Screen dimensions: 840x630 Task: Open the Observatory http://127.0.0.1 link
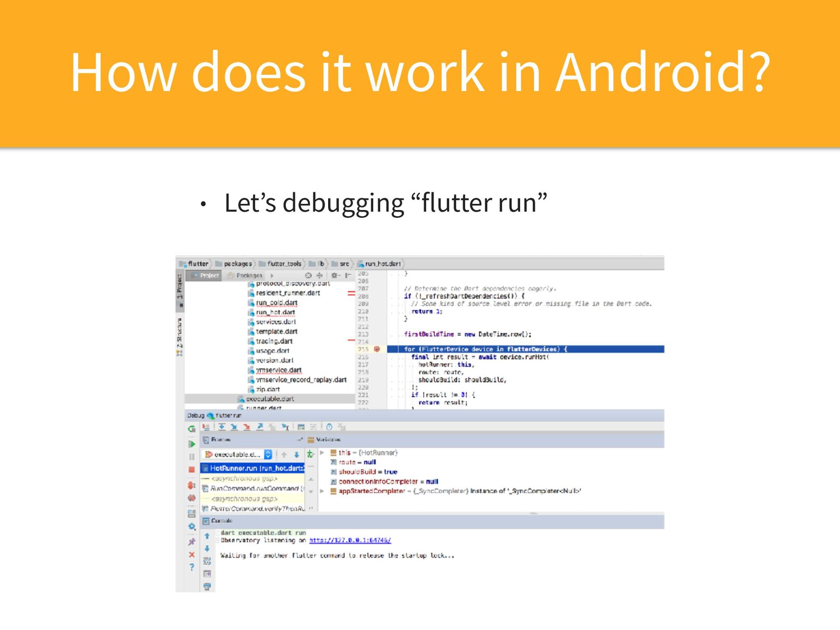350,541
